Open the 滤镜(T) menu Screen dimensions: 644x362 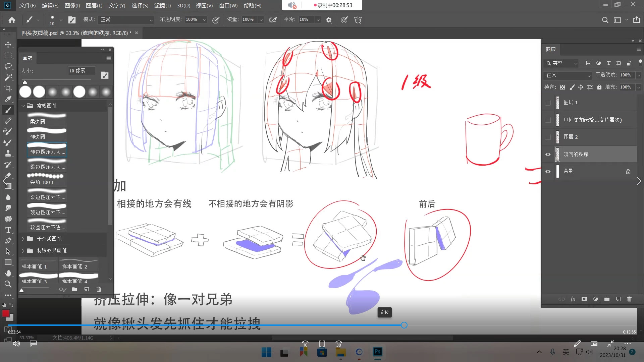click(x=162, y=6)
